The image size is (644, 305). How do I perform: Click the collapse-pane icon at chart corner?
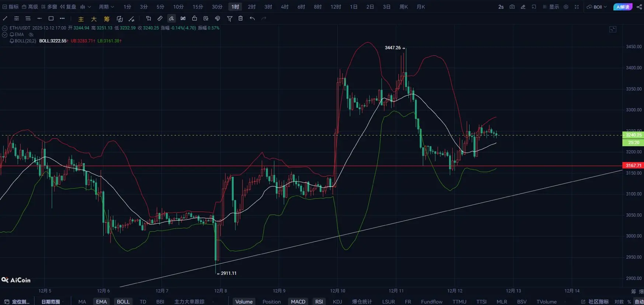613,29
